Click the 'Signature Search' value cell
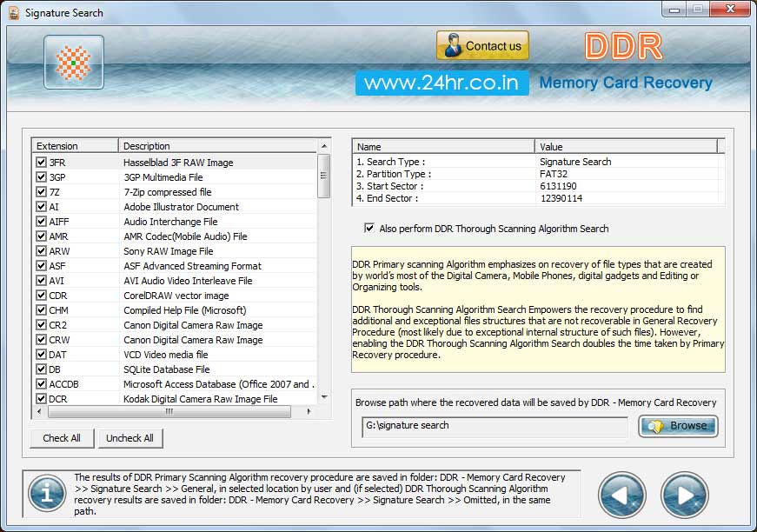 [575, 162]
